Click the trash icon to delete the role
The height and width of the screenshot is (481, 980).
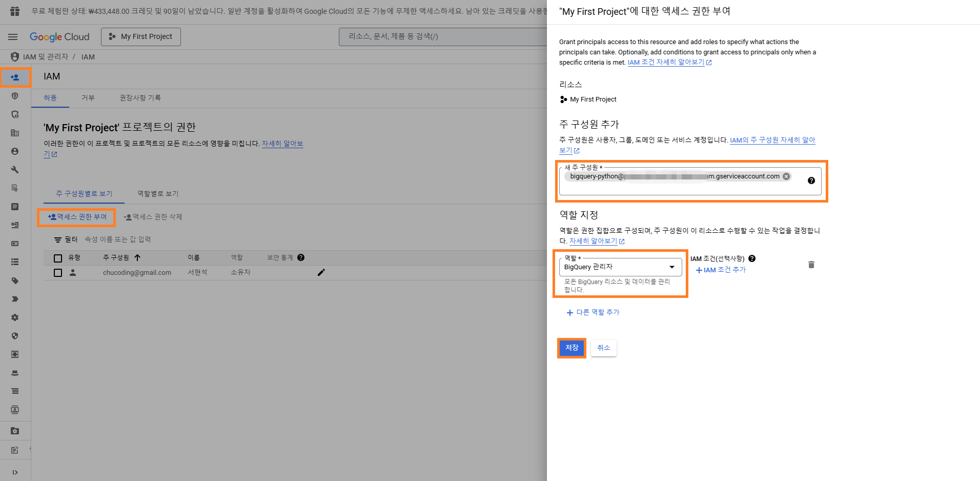(811, 265)
